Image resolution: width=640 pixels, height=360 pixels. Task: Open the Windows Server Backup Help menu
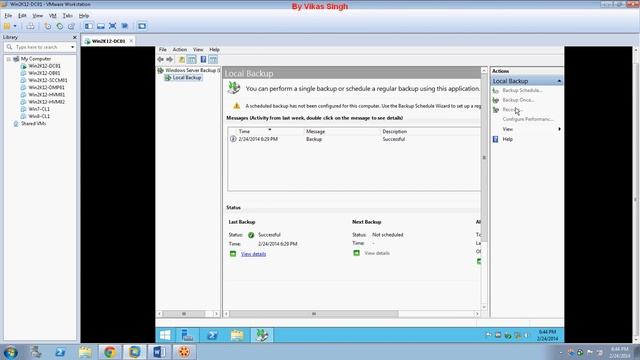[214, 50]
